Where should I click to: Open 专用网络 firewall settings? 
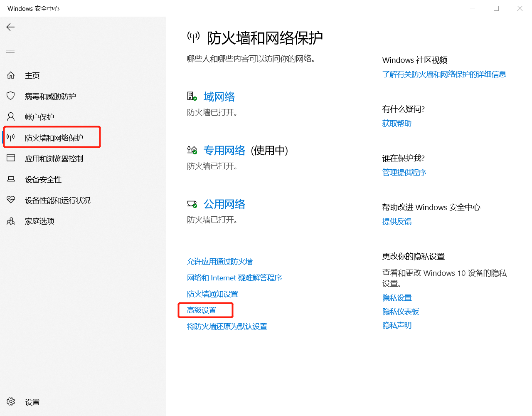coord(224,151)
